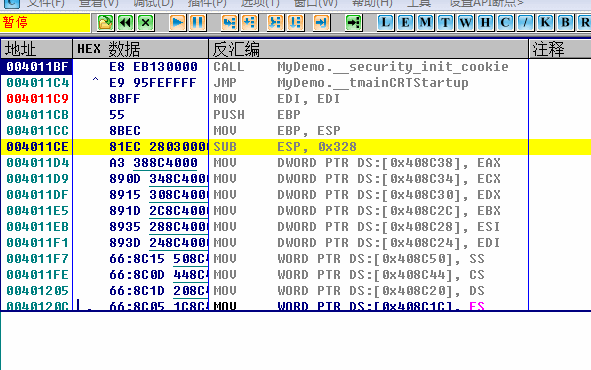The width and height of the screenshot is (591, 370).
Task: Show the Memory map (M button)
Action: tap(426, 23)
